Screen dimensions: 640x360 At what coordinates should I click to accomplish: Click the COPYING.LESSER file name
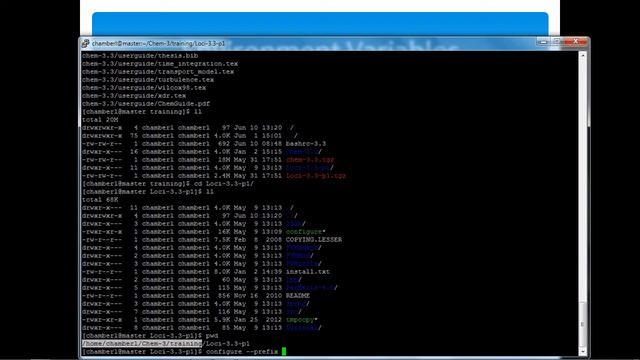point(313,240)
